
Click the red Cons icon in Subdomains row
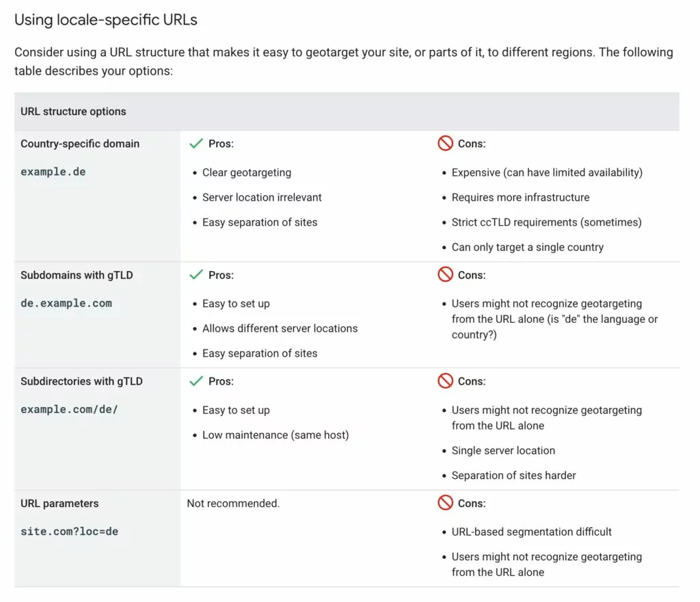[x=446, y=275]
